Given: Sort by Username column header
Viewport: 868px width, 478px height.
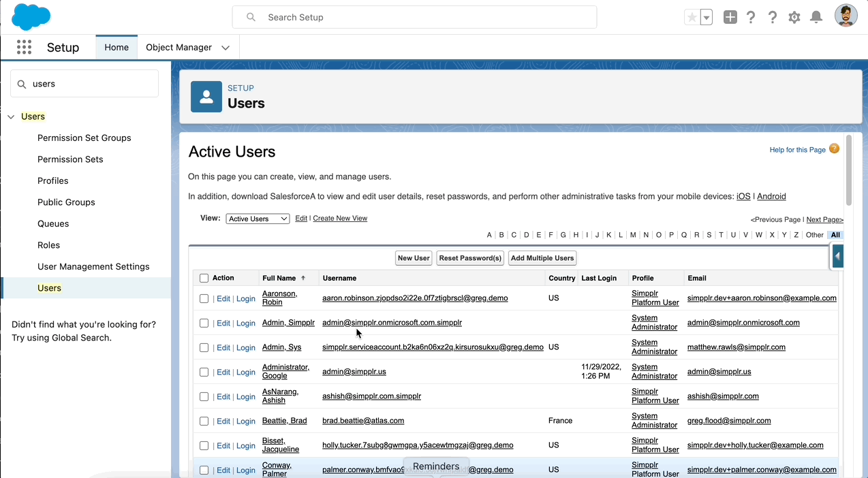Looking at the screenshot, I should [339, 278].
